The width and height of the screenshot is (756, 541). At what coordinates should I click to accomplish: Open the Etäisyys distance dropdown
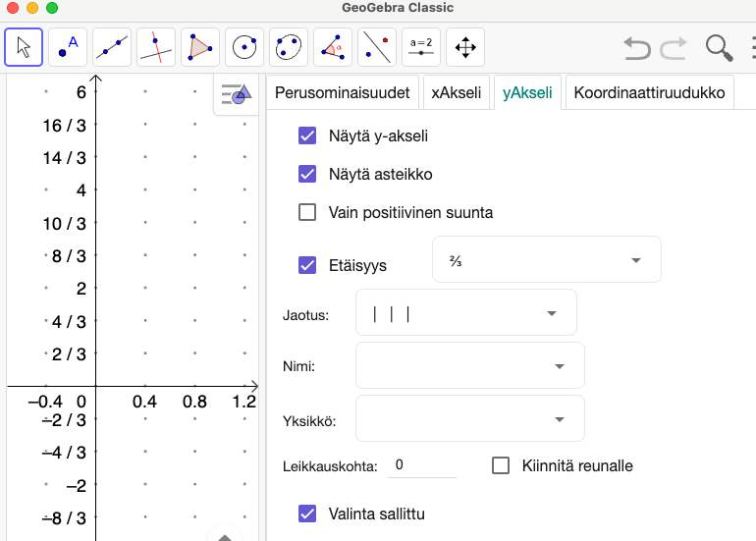click(x=546, y=260)
